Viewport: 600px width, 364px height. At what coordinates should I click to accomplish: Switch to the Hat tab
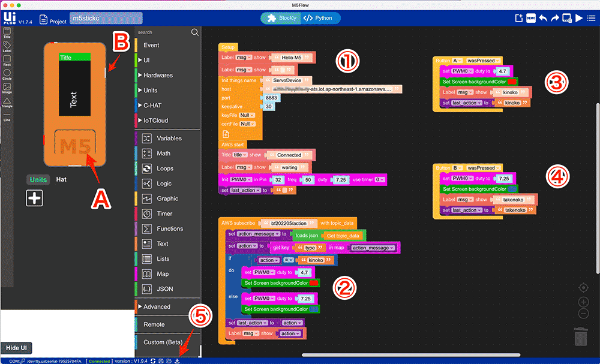pos(61,179)
